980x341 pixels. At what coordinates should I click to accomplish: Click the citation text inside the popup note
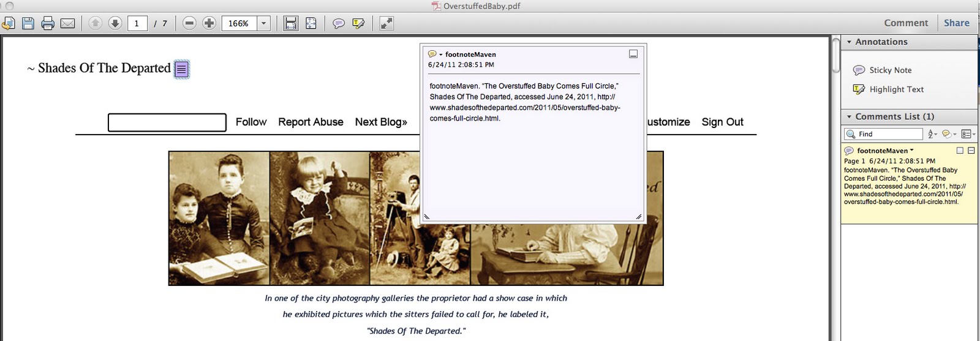click(x=525, y=102)
